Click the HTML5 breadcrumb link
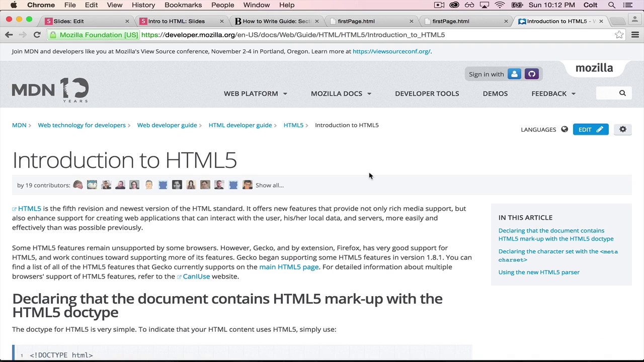 tap(293, 125)
